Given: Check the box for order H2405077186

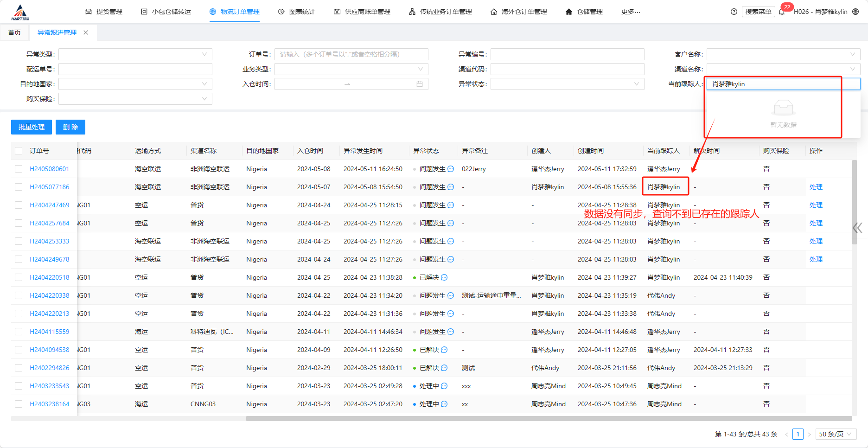Looking at the screenshot, I should 19,187.
